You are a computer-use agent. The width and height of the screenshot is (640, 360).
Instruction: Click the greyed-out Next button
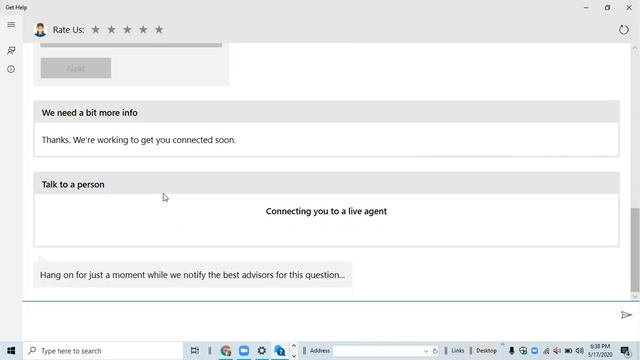[76, 68]
